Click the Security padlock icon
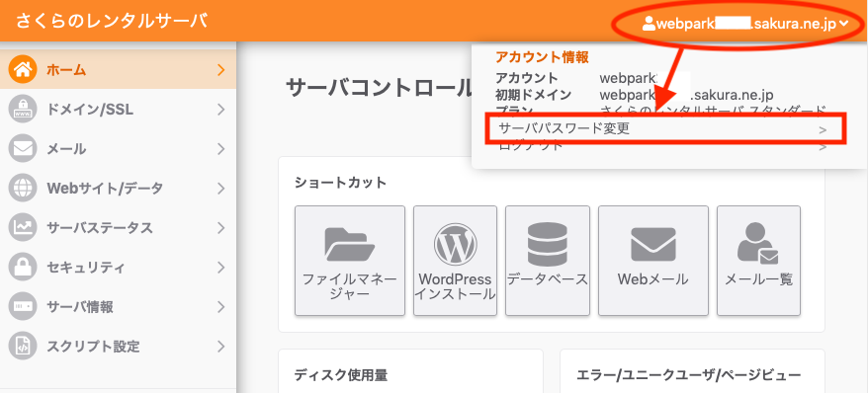 click(23, 268)
